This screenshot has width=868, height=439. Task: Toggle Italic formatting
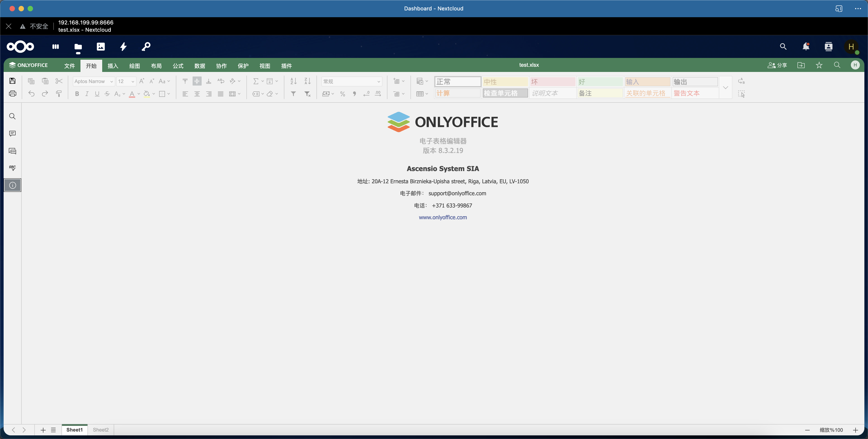coord(87,94)
